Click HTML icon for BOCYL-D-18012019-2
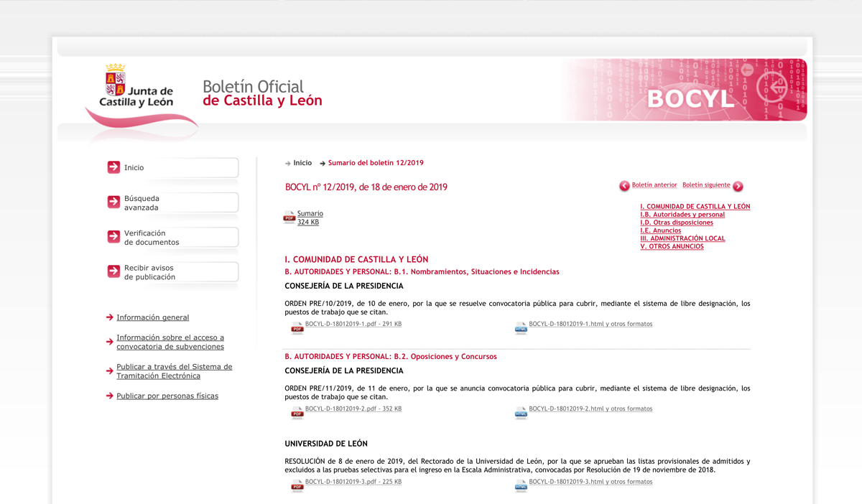This screenshot has height=504, width=862. tap(521, 414)
